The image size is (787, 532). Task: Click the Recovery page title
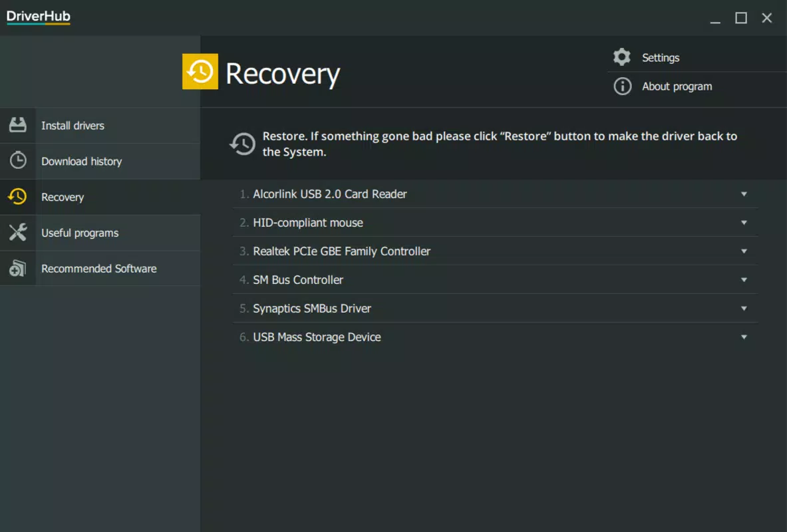pyautogui.click(x=283, y=74)
